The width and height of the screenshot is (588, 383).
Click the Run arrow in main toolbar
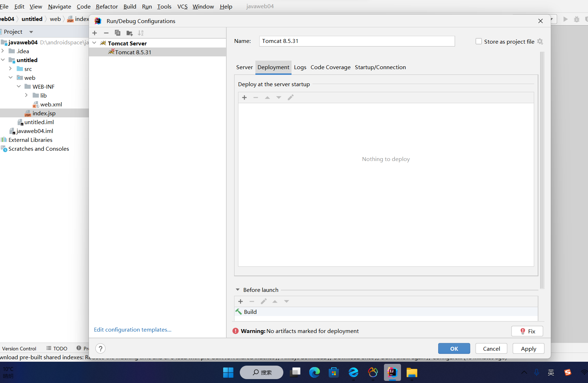tap(566, 19)
